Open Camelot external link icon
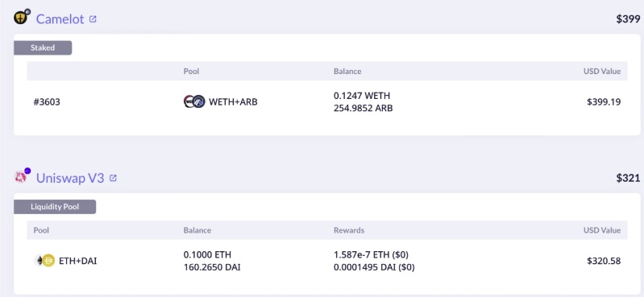Image resolution: width=644 pixels, height=297 pixels. click(x=93, y=19)
